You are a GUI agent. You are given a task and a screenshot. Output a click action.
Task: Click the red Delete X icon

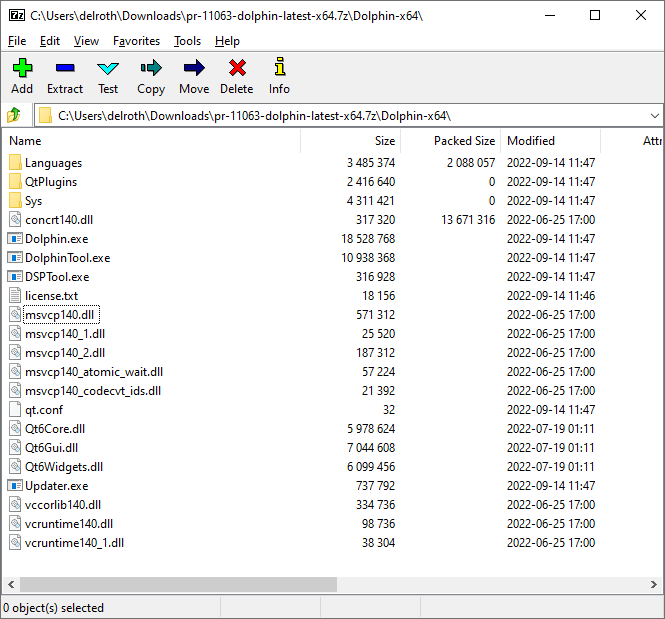pos(237,68)
